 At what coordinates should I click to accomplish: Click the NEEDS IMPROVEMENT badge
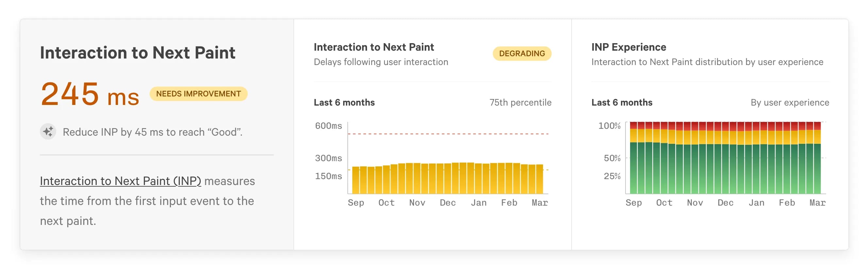[198, 94]
